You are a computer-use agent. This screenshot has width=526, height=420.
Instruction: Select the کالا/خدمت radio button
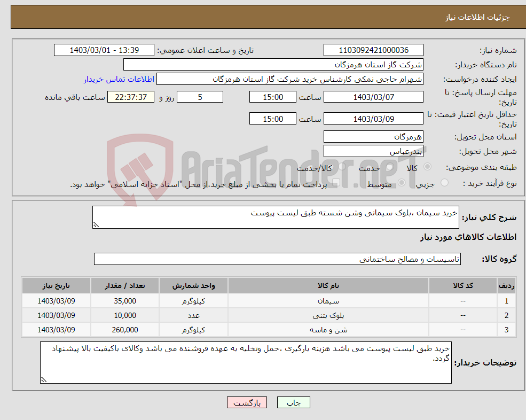pyautogui.click(x=342, y=167)
